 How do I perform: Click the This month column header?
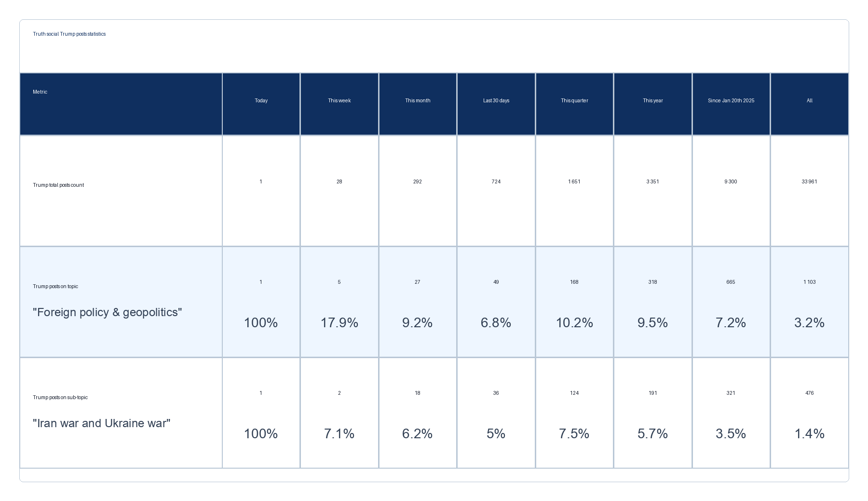pos(418,100)
